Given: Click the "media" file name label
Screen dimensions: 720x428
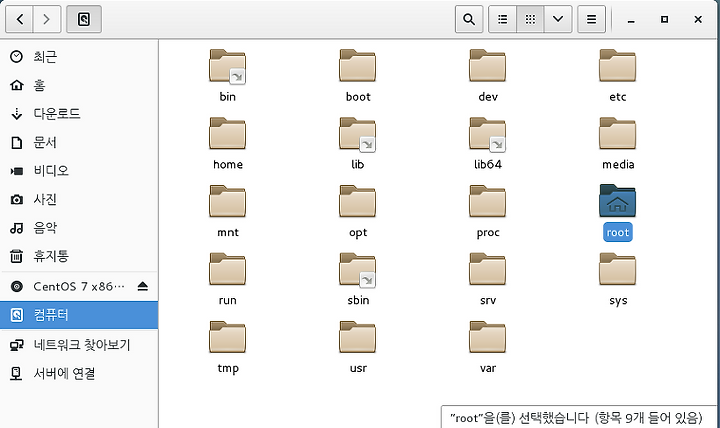Looking at the screenshot, I should click(x=618, y=164).
